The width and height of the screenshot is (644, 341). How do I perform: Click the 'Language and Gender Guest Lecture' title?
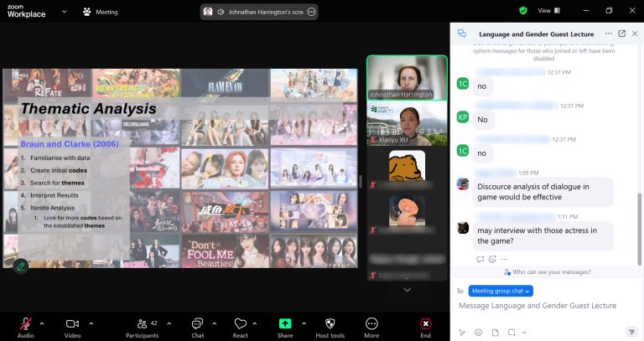[x=537, y=34]
